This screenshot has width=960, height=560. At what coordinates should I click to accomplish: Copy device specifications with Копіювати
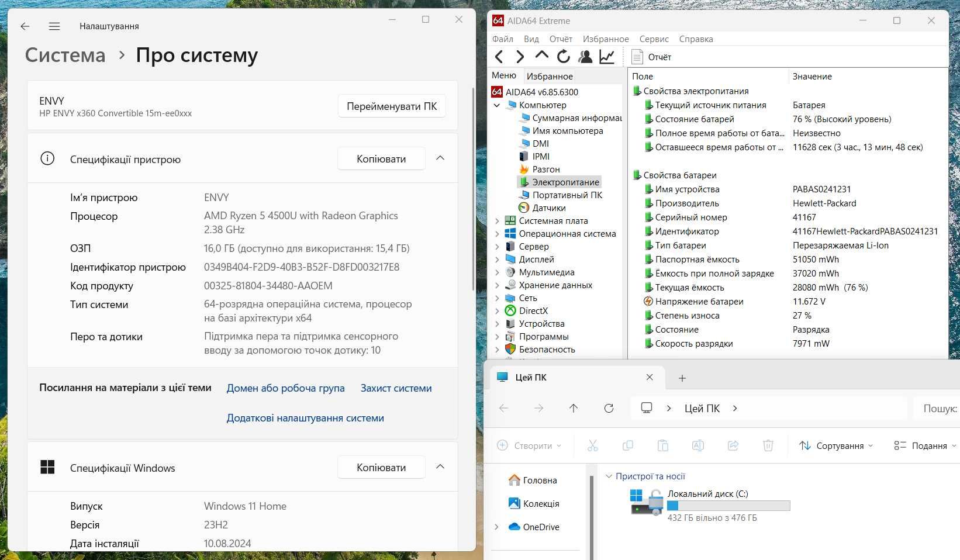(381, 159)
